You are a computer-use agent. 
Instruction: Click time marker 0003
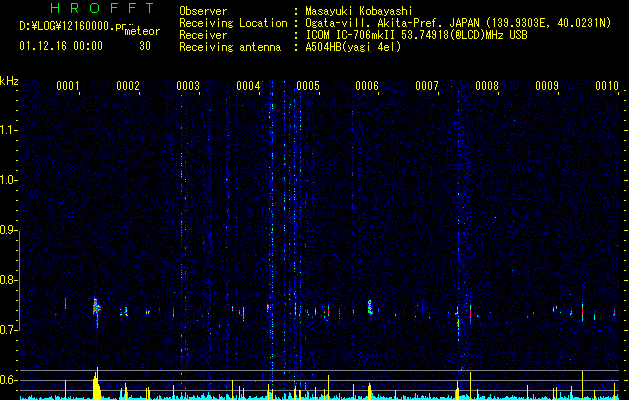(188, 85)
